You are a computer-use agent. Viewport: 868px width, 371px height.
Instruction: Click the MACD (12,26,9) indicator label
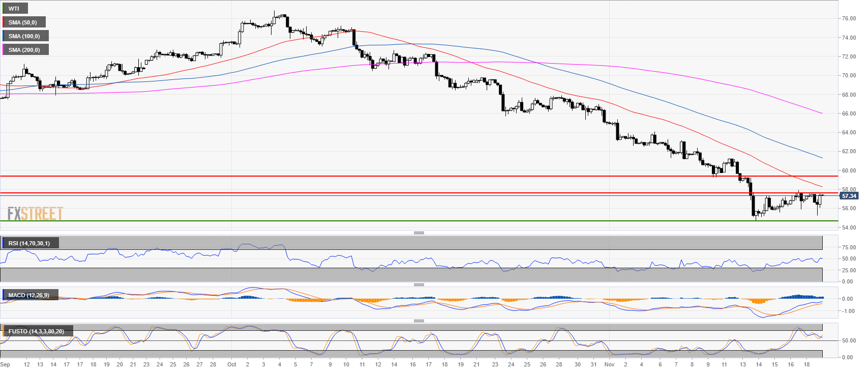point(29,295)
